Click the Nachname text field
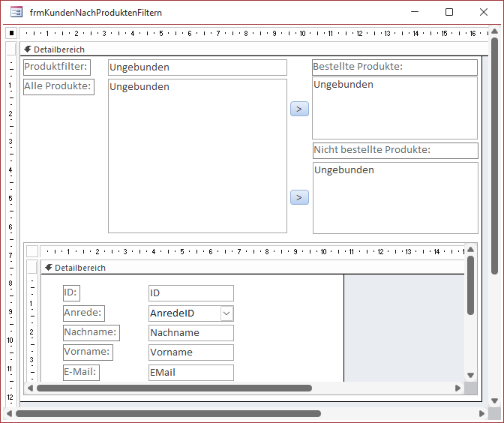Viewport: 504px width, 423px height. [x=191, y=333]
